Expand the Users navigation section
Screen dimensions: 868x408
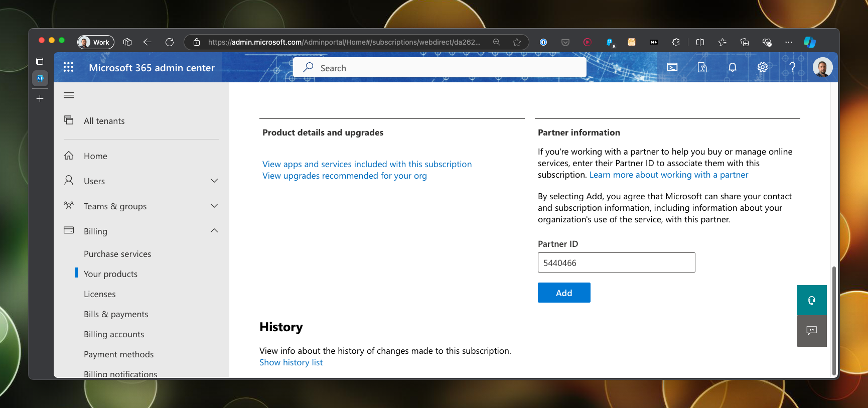[214, 181]
